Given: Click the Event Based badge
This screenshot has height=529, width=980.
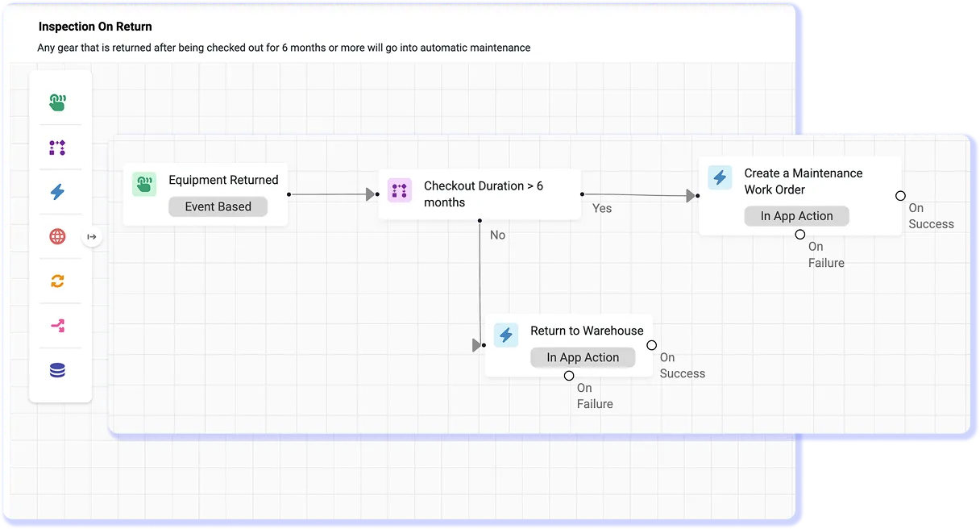Looking at the screenshot, I should pos(218,206).
